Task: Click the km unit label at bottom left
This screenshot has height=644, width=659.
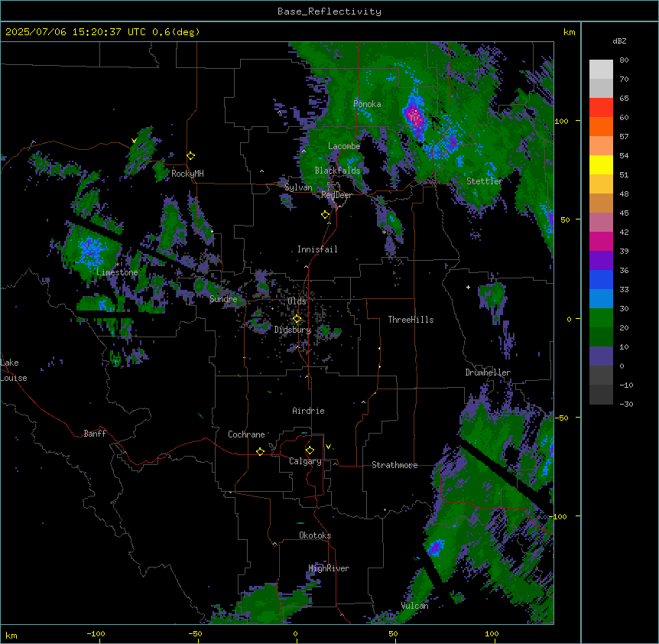Action: pos(11,635)
